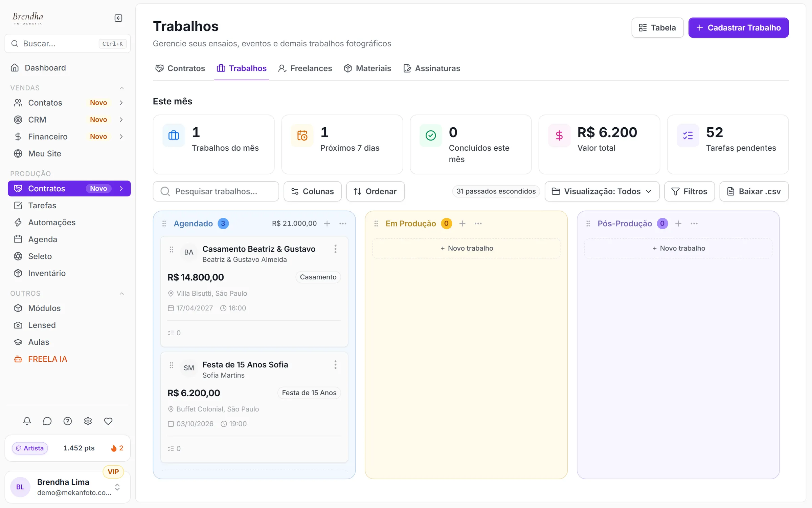Focus the Pesquisar trabalhos search field
Image resolution: width=812 pixels, height=508 pixels.
coord(216,191)
